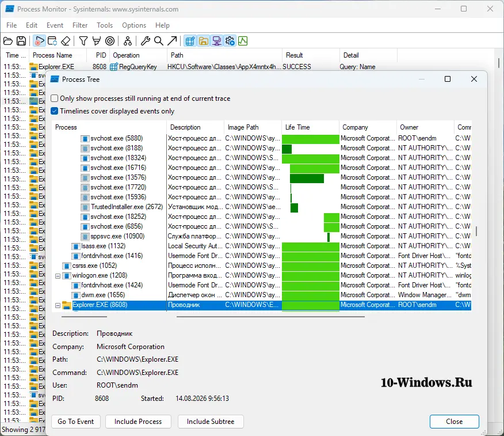Click the Clear display eraser icon
This screenshot has width=504, height=436.
pos(66,41)
